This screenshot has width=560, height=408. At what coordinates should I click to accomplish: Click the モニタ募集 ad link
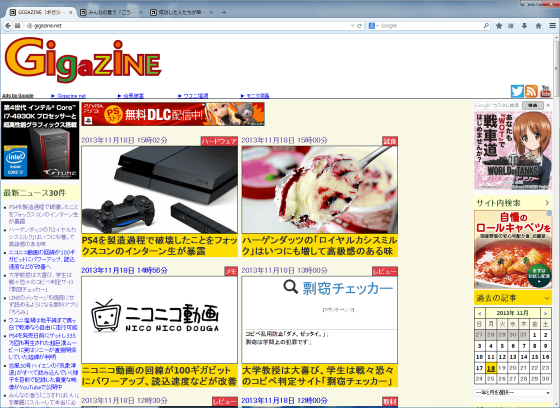coord(258,96)
